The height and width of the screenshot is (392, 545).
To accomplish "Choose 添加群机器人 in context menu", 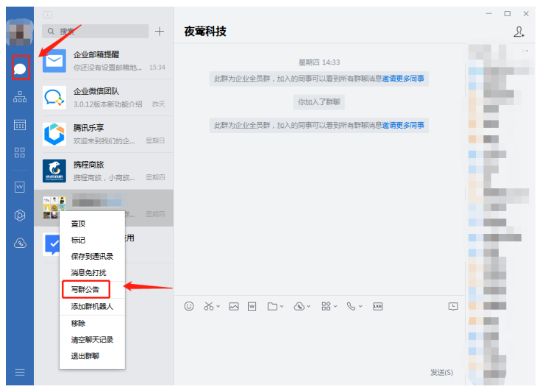I will (x=92, y=307).
